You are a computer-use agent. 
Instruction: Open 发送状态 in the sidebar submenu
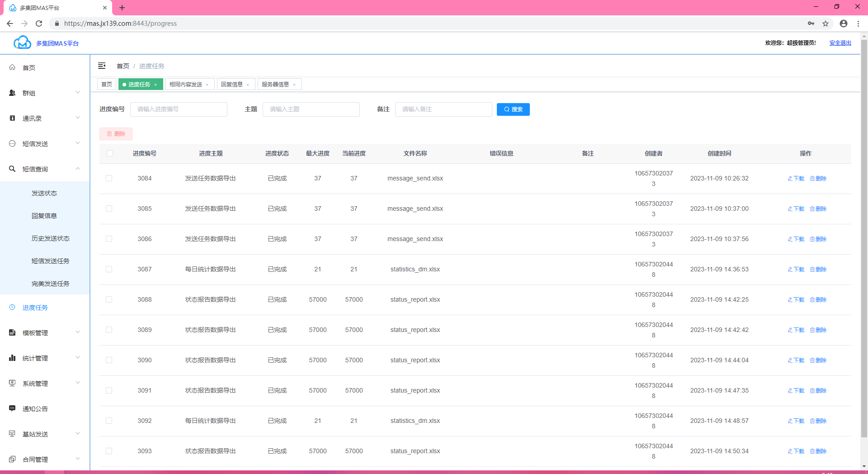[x=44, y=193]
